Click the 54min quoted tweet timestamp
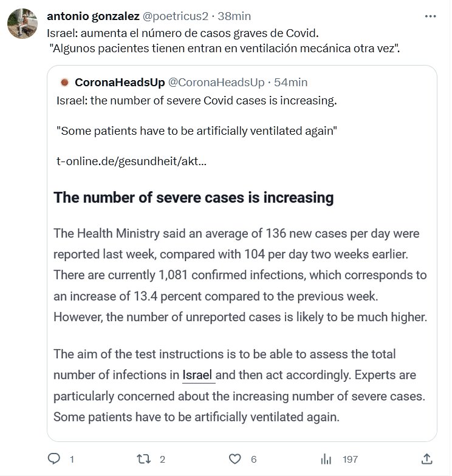 [x=290, y=82]
